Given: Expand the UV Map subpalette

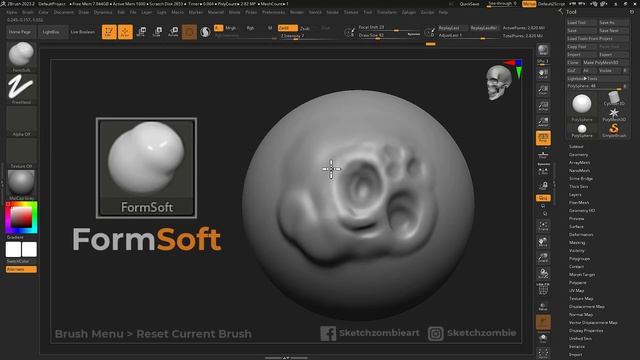Looking at the screenshot, I should [x=577, y=291].
